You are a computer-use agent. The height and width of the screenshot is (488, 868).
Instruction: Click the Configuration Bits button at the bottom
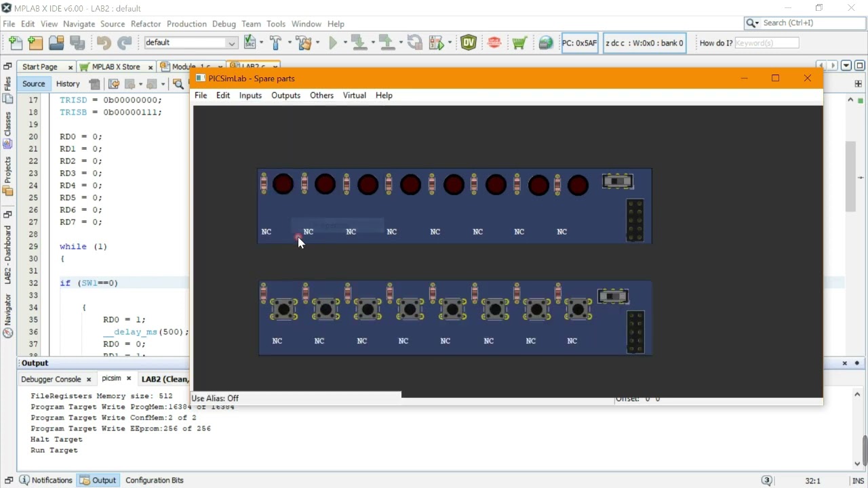155,480
